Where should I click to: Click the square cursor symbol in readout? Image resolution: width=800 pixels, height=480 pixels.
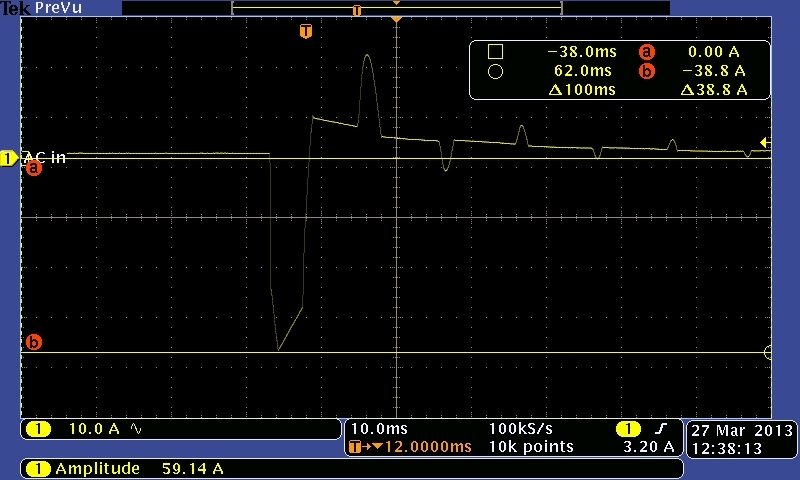pyautogui.click(x=494, y=52)
